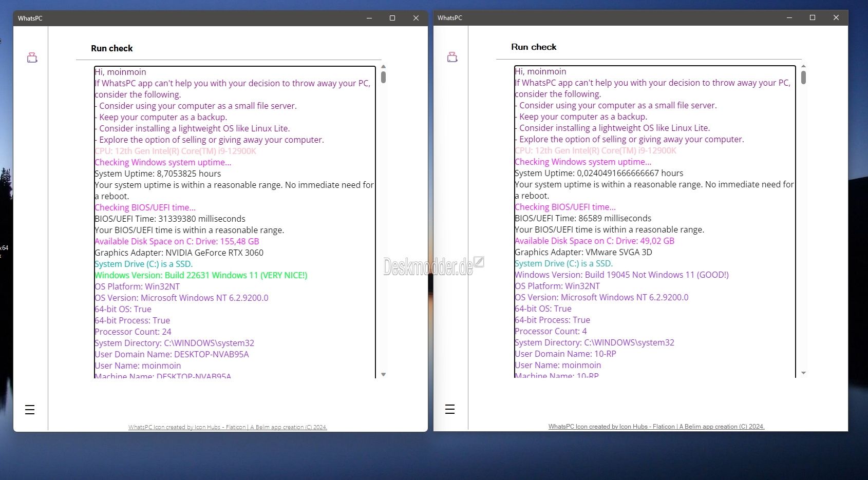This screenshot has width=868, height=480.
Task: Maximize the right WhatsPC window
Action: 813,17
